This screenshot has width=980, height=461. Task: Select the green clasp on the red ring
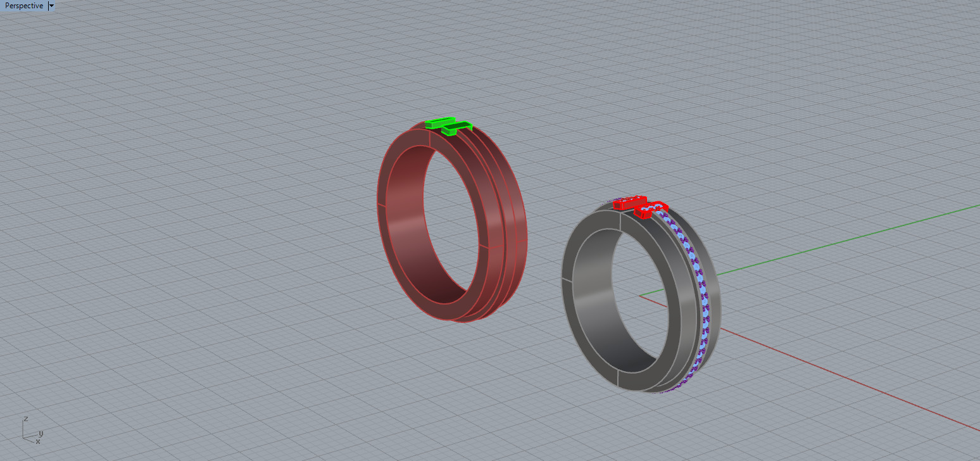point(448,125)
